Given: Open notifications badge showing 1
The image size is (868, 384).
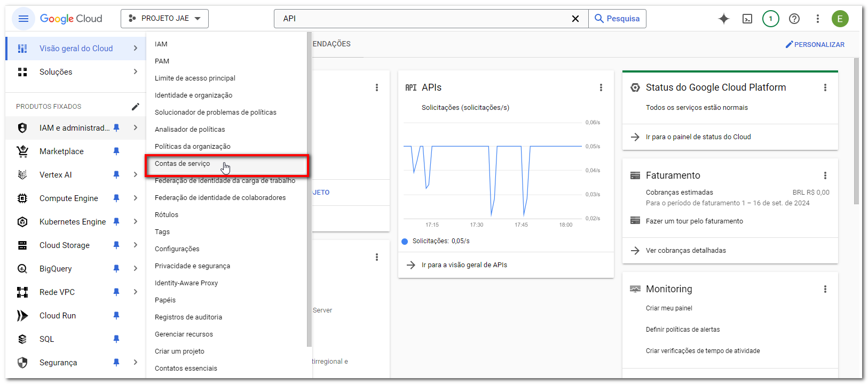Looking at the screenshot, I should point(770,19).
